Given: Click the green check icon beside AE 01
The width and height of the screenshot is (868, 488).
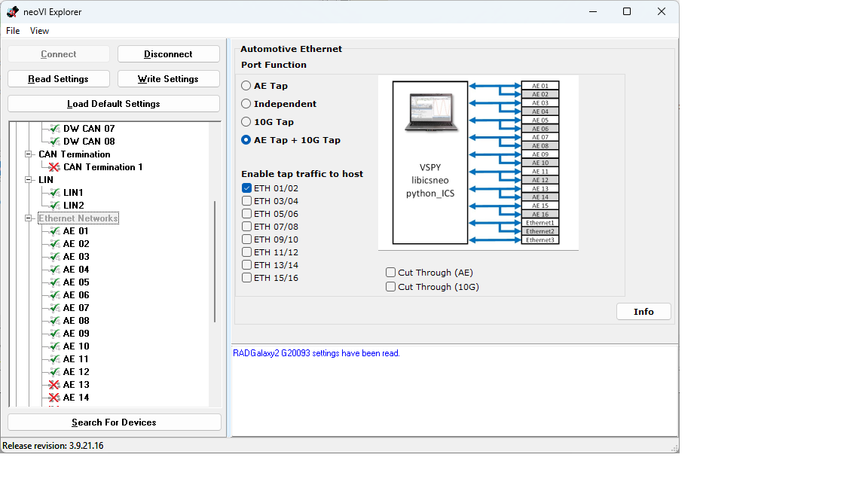Looking at the screenshot, I should click(53, 231).
